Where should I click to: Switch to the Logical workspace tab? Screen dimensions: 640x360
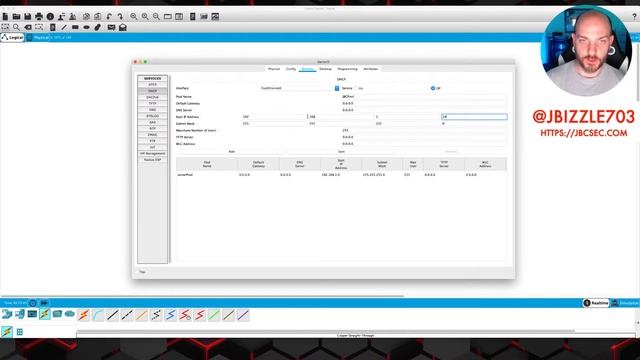pyautogui.click(x=12, y=38)
